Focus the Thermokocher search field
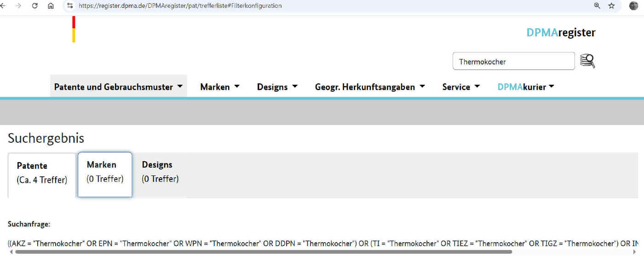Image resolution: width=644 pixels, height=256 pixels. pyautogui.click(x=514, y=61)
